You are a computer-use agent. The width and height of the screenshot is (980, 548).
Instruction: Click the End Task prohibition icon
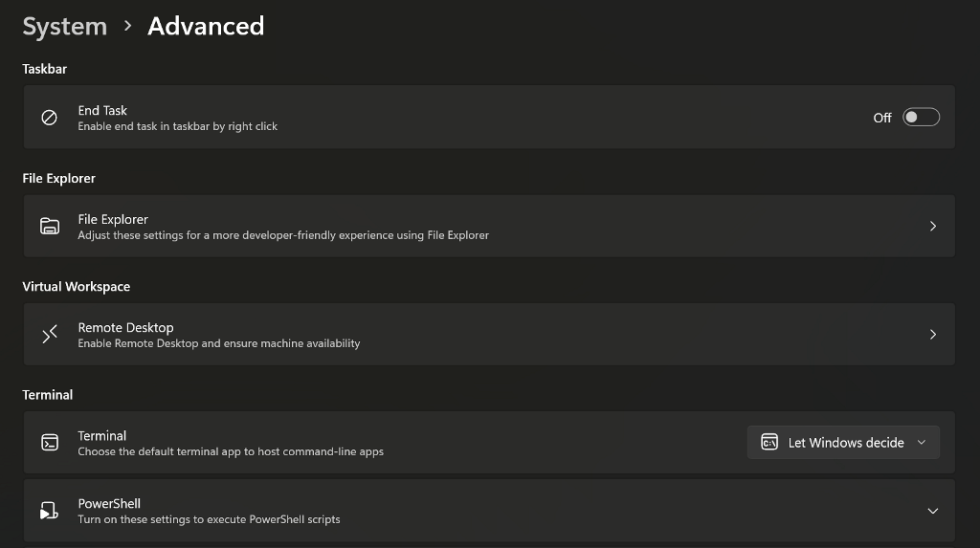click(x=50, y=118)
